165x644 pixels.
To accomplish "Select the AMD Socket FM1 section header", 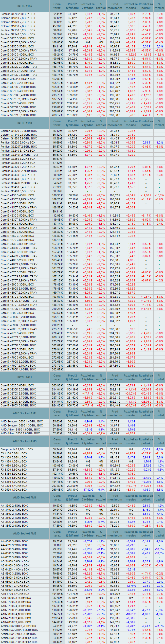I will [x=25, y=497].
